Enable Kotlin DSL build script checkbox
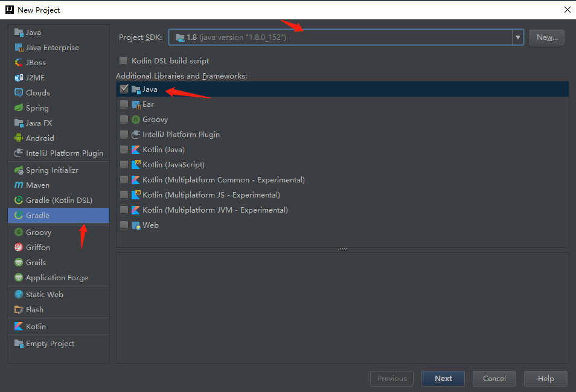576x392 pixels. (123, 60)
